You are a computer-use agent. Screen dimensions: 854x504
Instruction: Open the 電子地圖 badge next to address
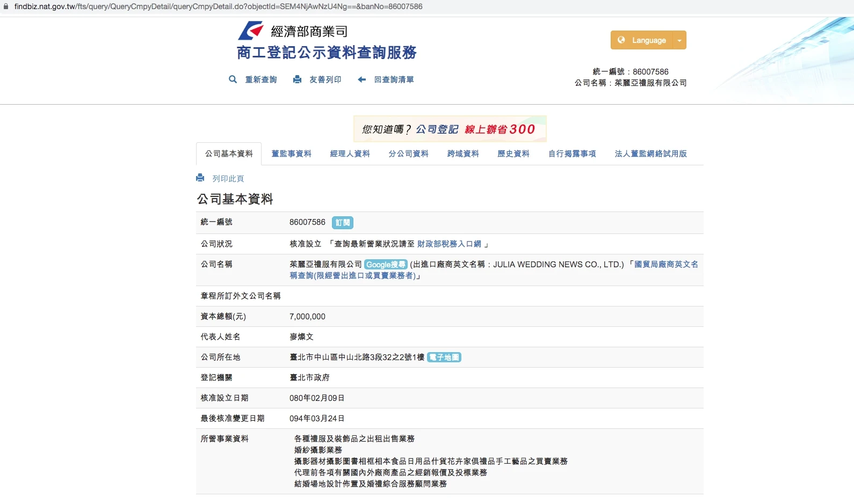444,357
